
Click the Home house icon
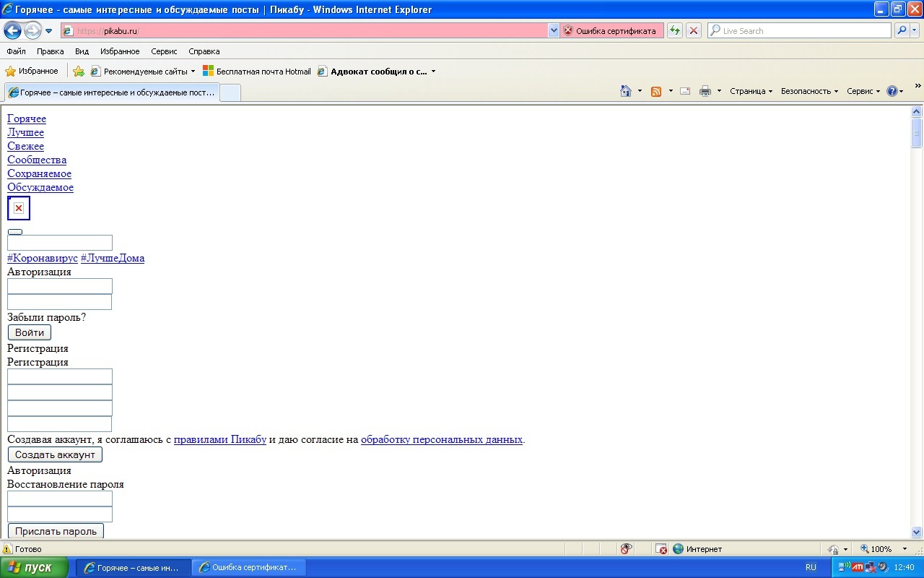click(626, 91)
